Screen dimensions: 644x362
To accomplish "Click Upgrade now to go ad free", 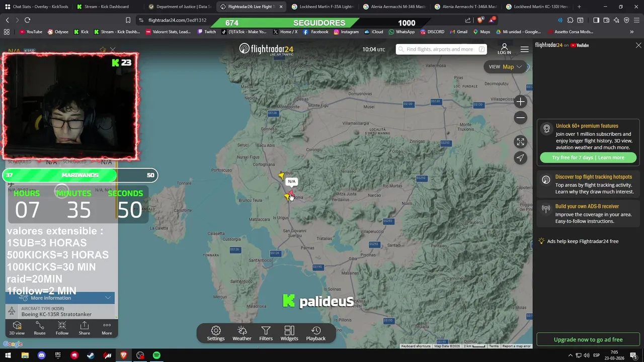I will click(588, 339).
